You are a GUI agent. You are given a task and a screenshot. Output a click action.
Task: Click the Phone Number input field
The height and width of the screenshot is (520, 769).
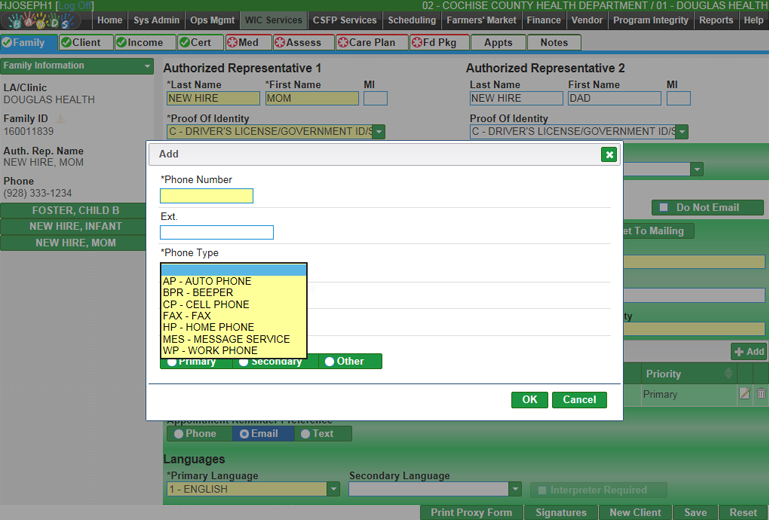pyautogui.click(x=207, y=196)
